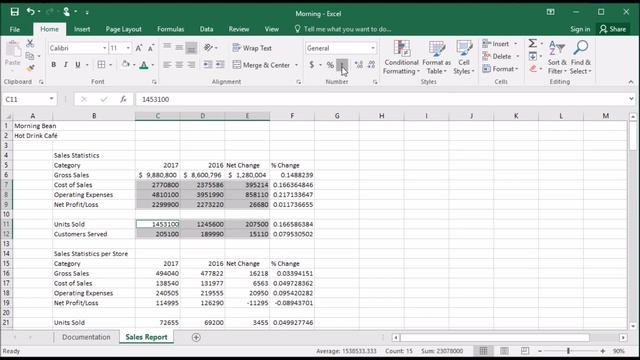Apply percent style
The width and height of the screenshot is (640, 360).
330,64
